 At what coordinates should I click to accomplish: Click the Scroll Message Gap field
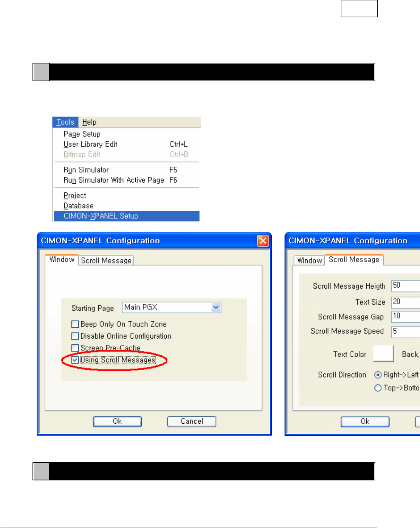click(x=406, y=316)
